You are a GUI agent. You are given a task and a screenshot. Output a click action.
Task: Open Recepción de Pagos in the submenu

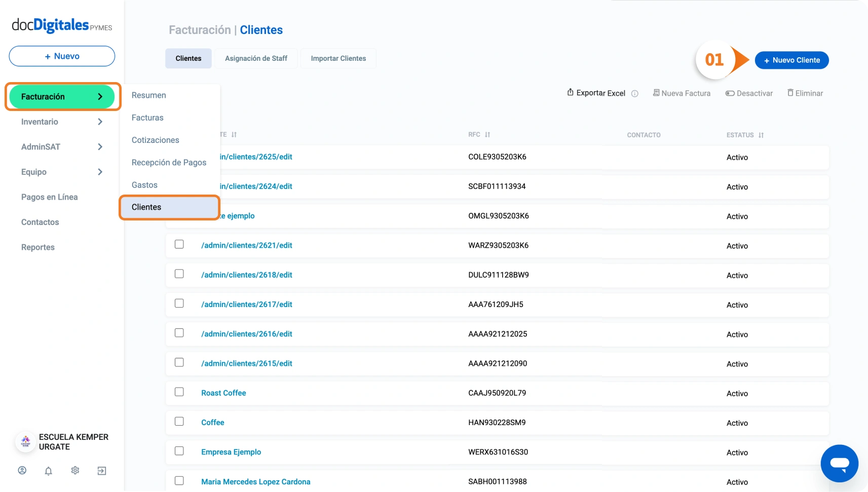point(169,163)
